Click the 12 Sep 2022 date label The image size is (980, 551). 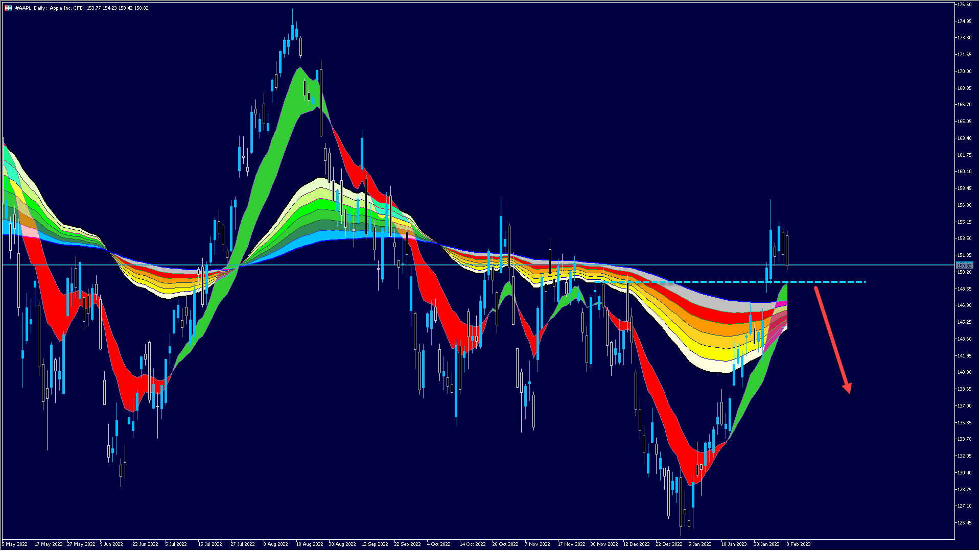(375, 544)
